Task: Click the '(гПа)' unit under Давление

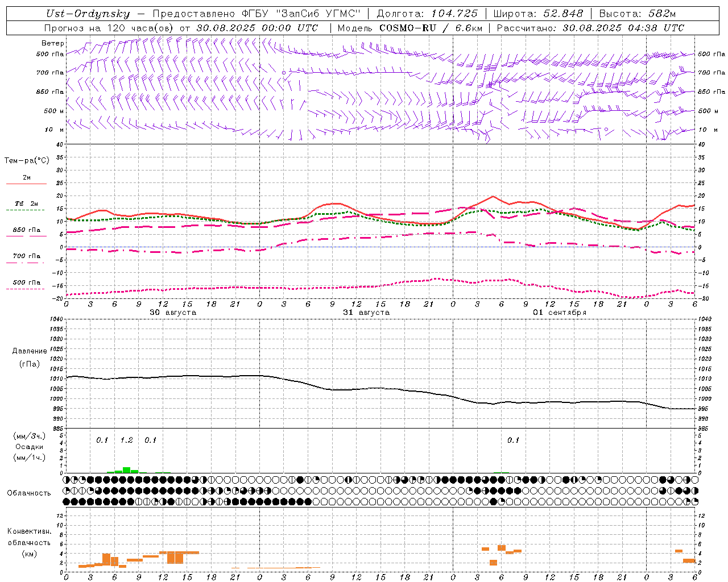Action: click(x=30, y=364)
